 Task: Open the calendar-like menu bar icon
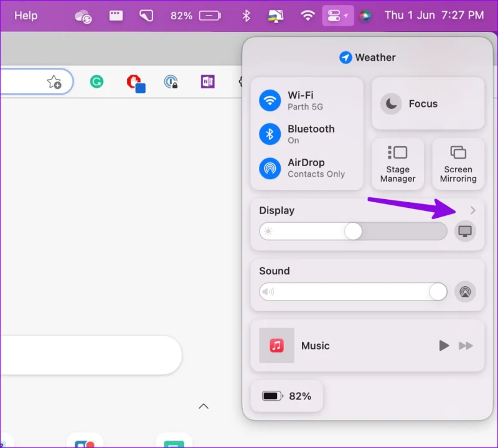116,16
